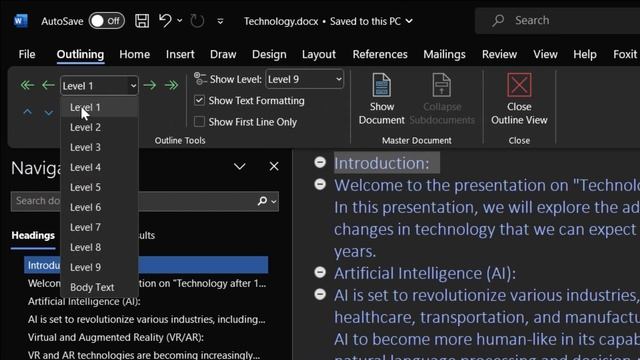Choose Level 9 from outline list
The width and height of the screenshot is (640, 360).
pos(99,267)
